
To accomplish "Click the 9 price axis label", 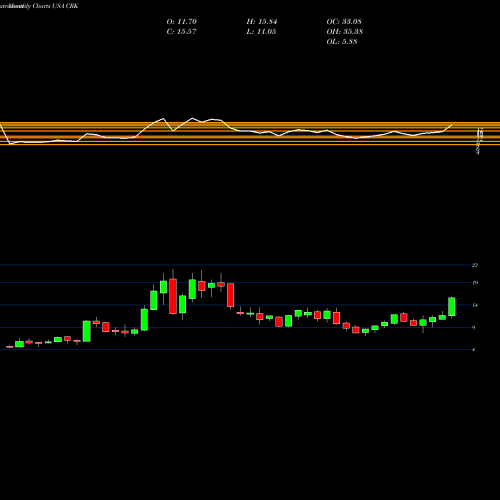I will [474, 327].
